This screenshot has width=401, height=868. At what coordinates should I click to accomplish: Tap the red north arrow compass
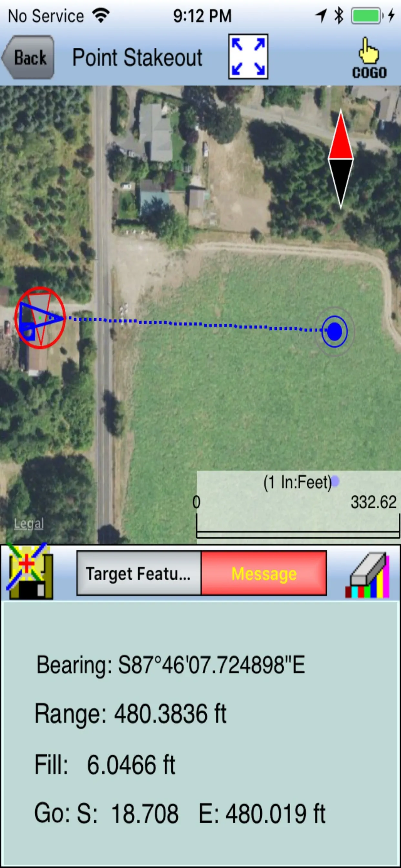tap(341, 159)
